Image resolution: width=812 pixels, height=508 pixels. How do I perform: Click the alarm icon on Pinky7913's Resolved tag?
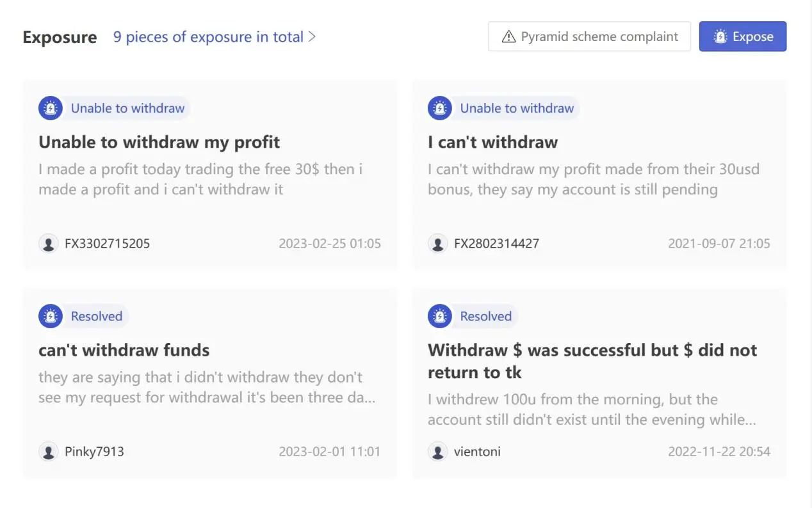coord(51,316)
